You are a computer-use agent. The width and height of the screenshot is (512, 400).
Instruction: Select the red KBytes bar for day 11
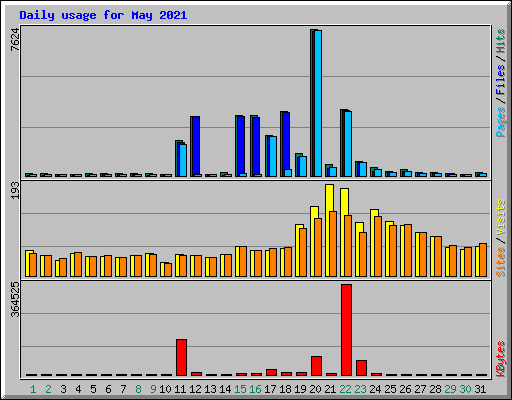coord(182,357)
